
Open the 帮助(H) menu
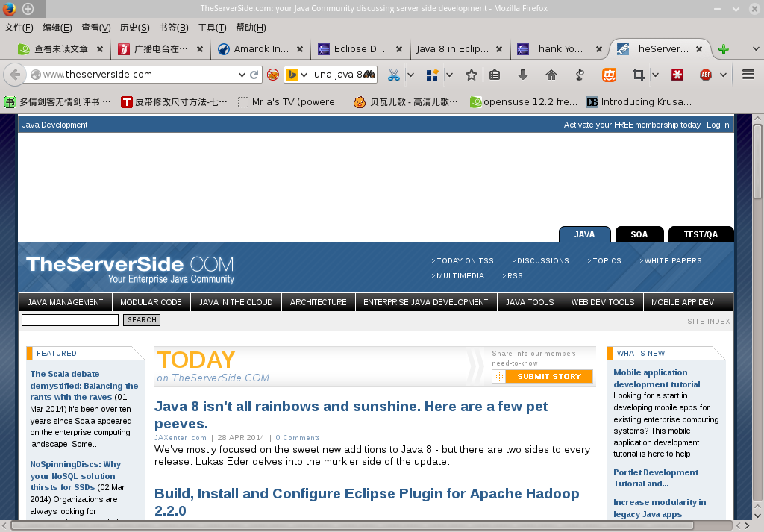251,28
